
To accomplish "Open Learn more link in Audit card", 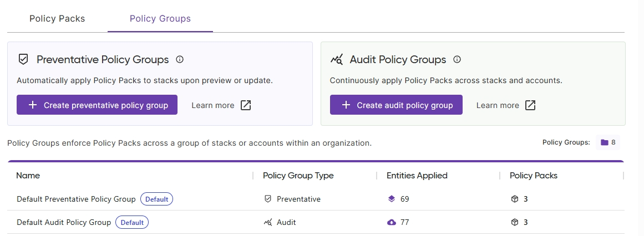I will point(498,105).
